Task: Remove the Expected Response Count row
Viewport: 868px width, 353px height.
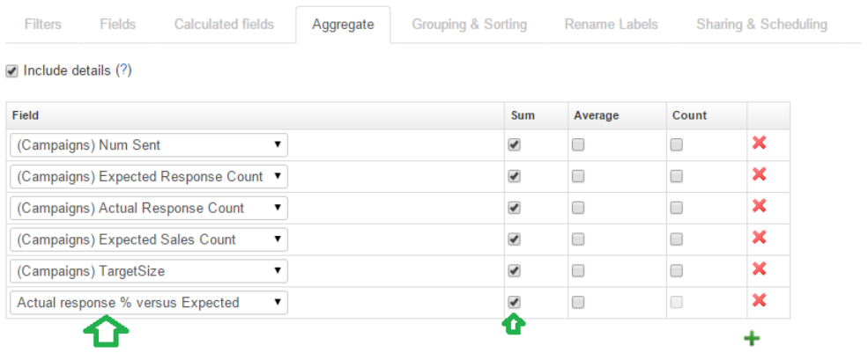Action: 759,175
